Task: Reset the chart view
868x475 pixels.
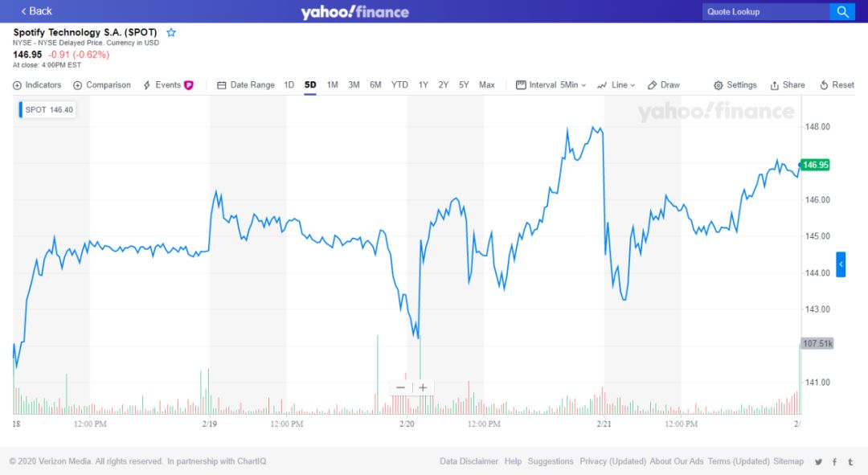Action: tap(837, 85)
